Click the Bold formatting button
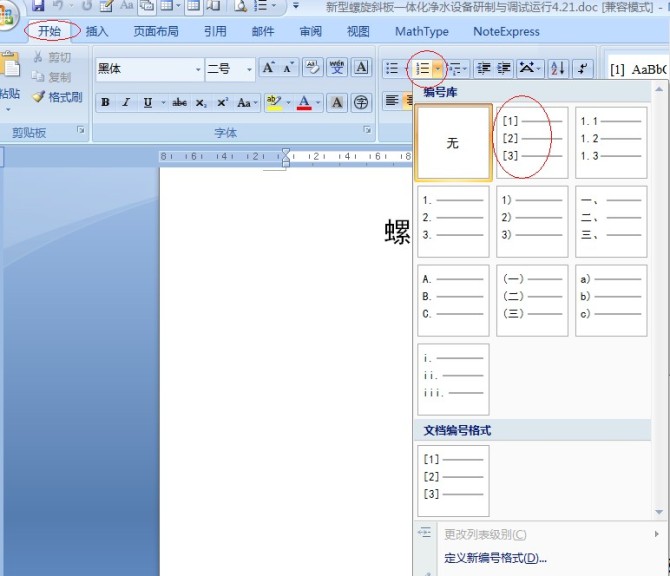Image resolution: width=670 pixels, height=576 pixels. (105, 103)
